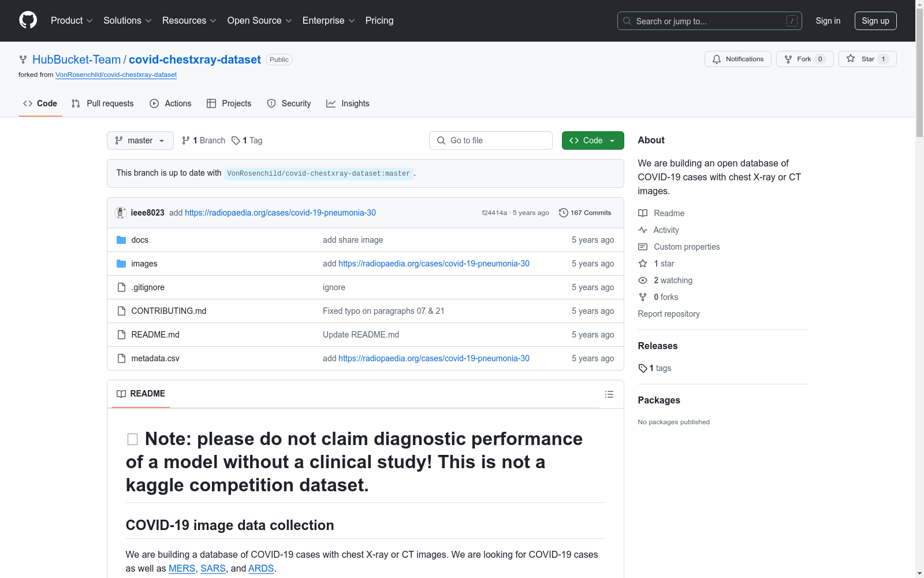
Task: Open the Actions tab
Action: (170, 103)
